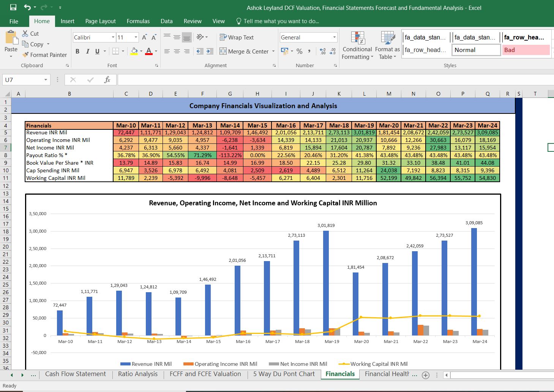Open Cash Flow Statement sheet tab
This screenshot has width=554, height=392.
point(76,374)
